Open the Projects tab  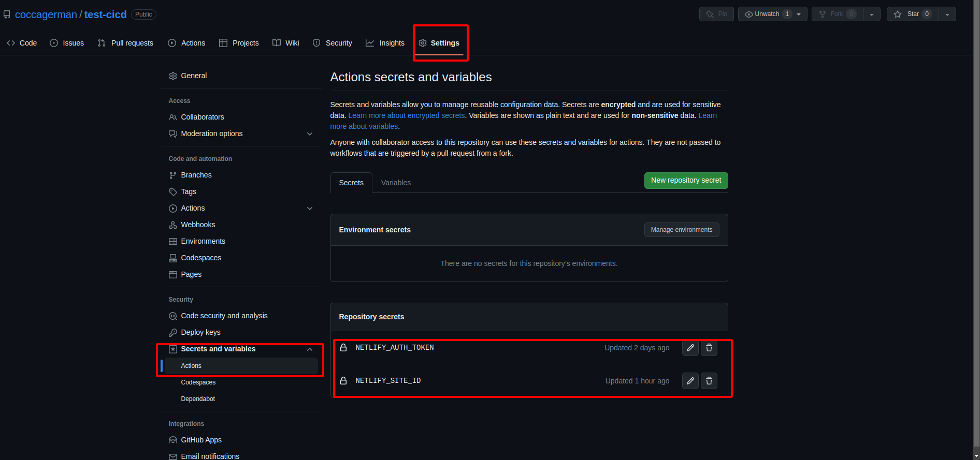point(239,43)
